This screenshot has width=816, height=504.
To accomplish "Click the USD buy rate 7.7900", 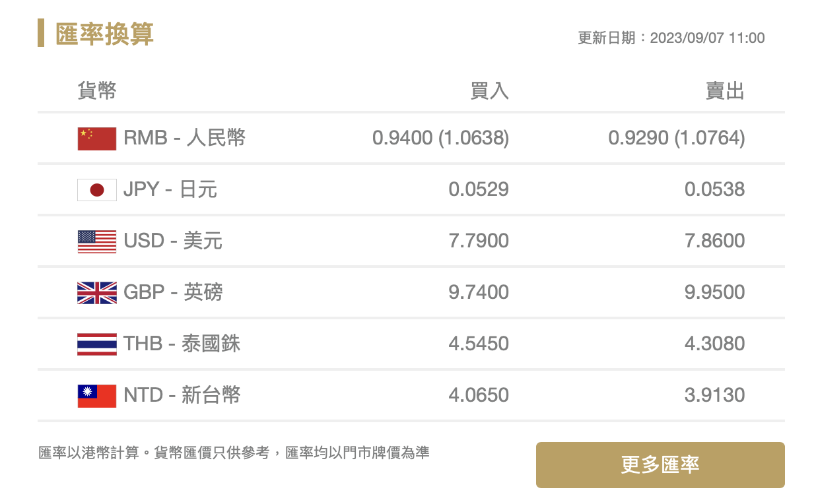I will [x=479, y=241].
